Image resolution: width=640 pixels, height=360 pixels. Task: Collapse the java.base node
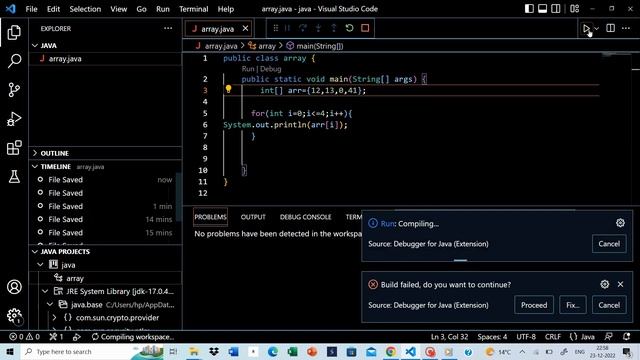(50, 304)
